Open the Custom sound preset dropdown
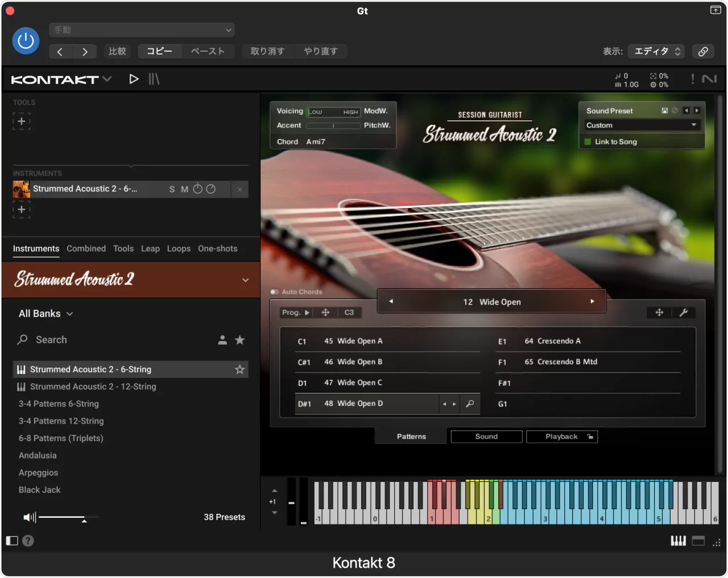This screenshot has height=578, width=728. click(x=641, y=125)
